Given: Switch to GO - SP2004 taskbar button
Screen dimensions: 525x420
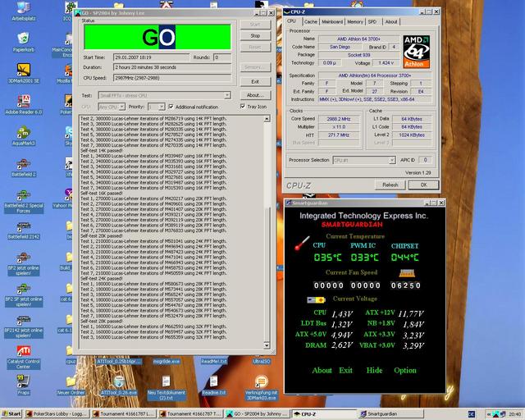Looking at the screenshot, I should coord(257,414).
